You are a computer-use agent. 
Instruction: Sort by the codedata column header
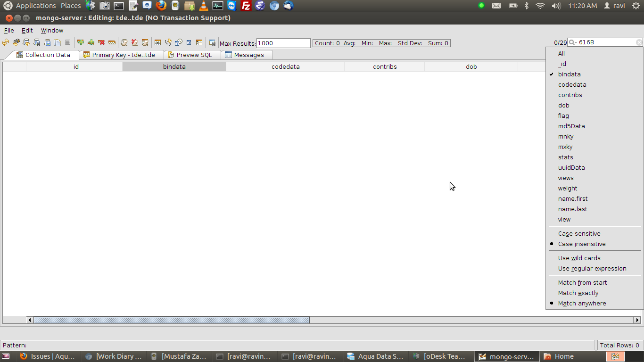tap(285, 66)
